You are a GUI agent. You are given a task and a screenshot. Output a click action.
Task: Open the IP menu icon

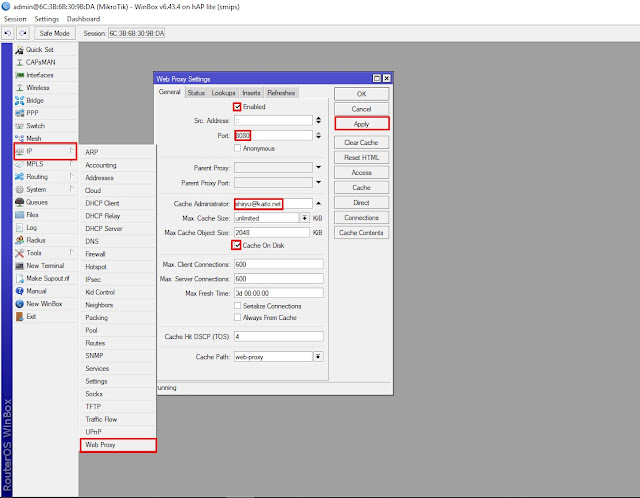19,151
